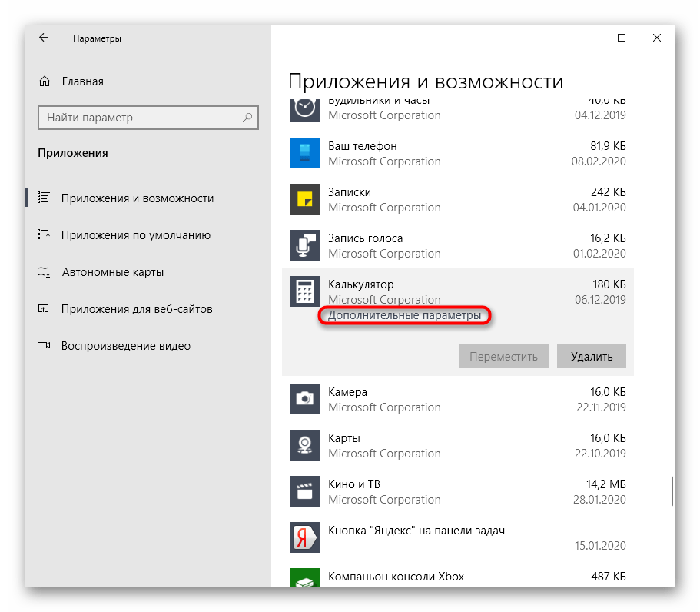
Task: Open Приложения и возможности section
Action: 137,198
